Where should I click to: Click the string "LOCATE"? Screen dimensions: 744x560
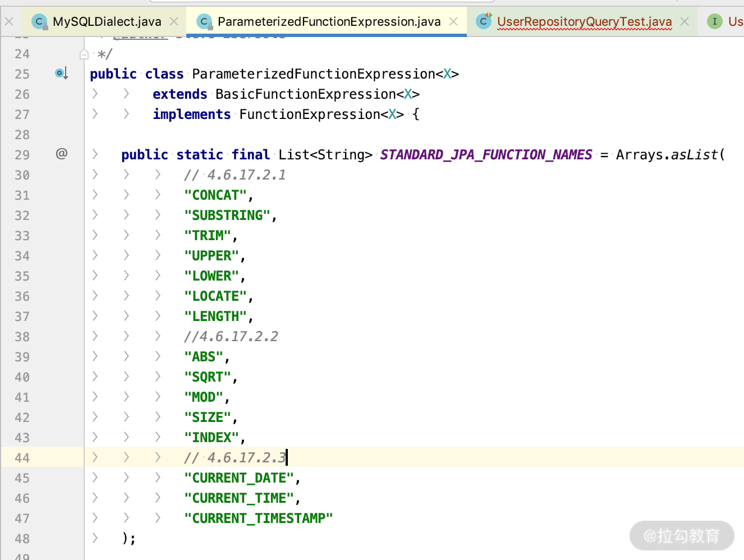(215, 296)
